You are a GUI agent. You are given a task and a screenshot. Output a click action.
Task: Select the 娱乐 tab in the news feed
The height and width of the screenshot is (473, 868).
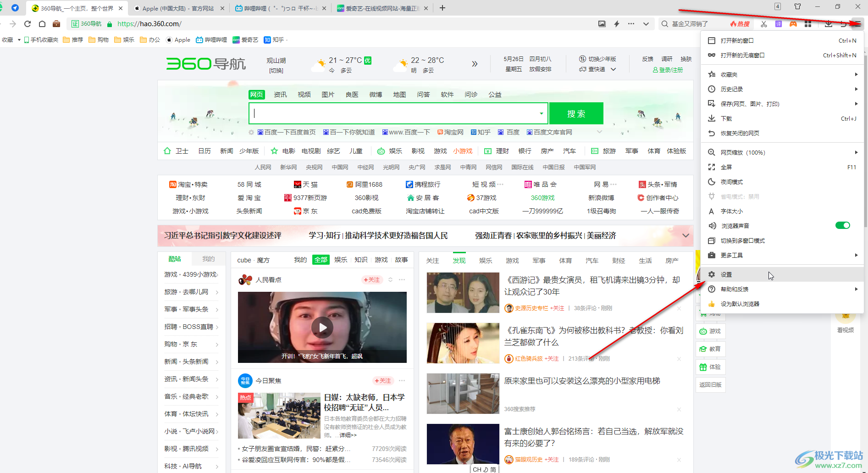(486, 260)
